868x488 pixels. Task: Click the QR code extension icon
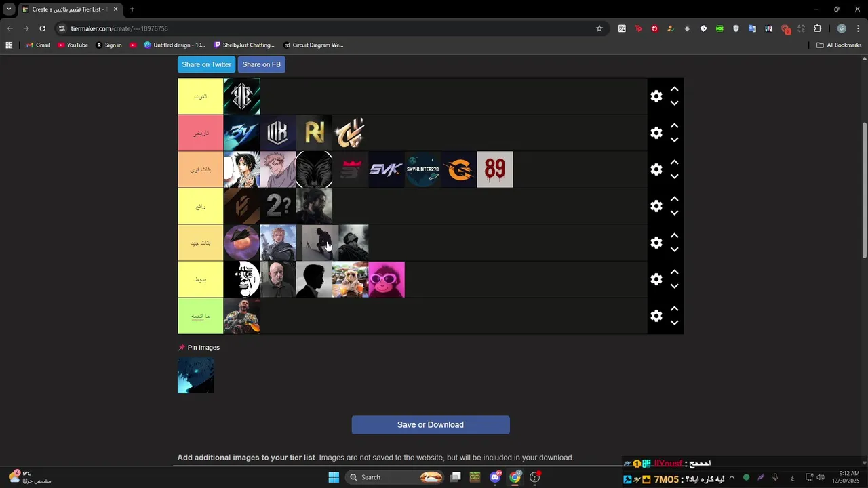tap(622, 28)
